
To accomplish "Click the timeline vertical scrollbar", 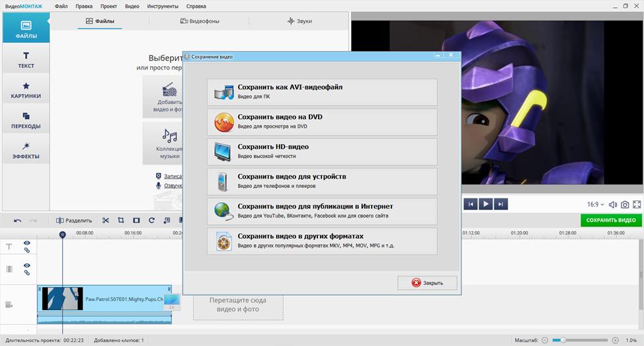I will pos(641,275).
